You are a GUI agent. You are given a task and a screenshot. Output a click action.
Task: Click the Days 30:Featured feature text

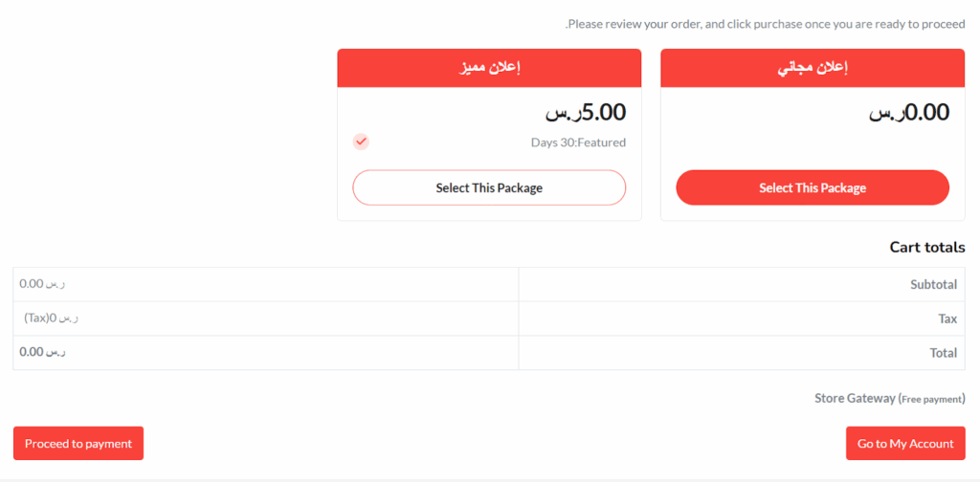tap(578, 142)
